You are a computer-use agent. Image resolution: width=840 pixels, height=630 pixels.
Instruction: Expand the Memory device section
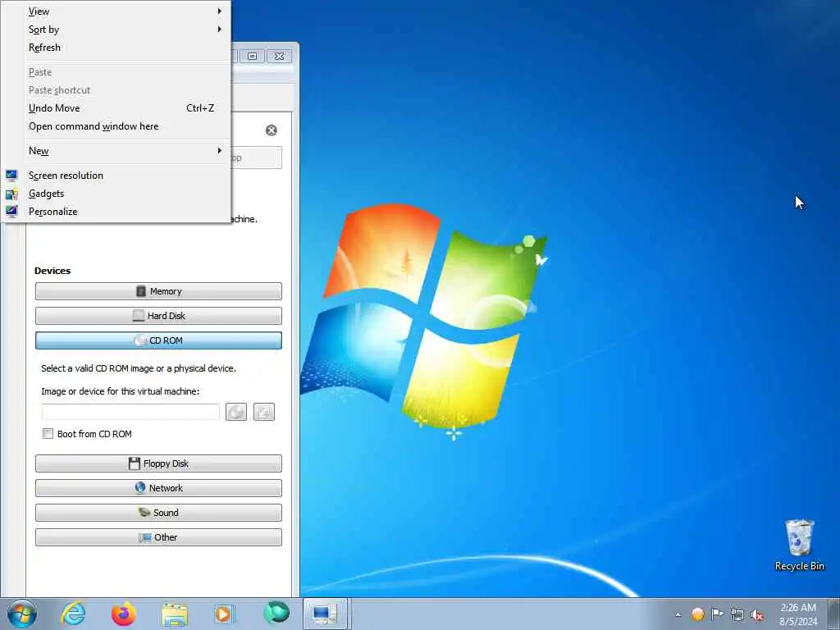tap(158, 291)
